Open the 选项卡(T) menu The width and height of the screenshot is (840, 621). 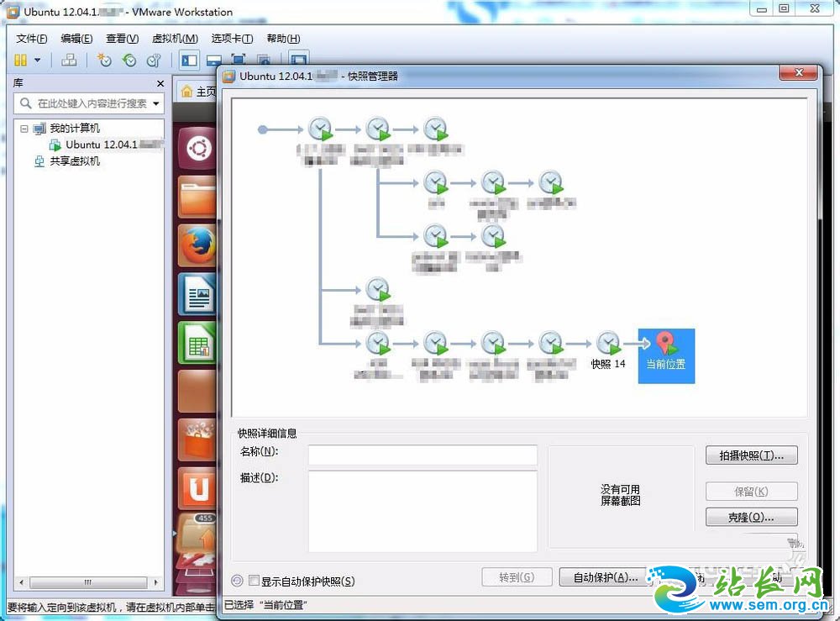click(232, 39)
